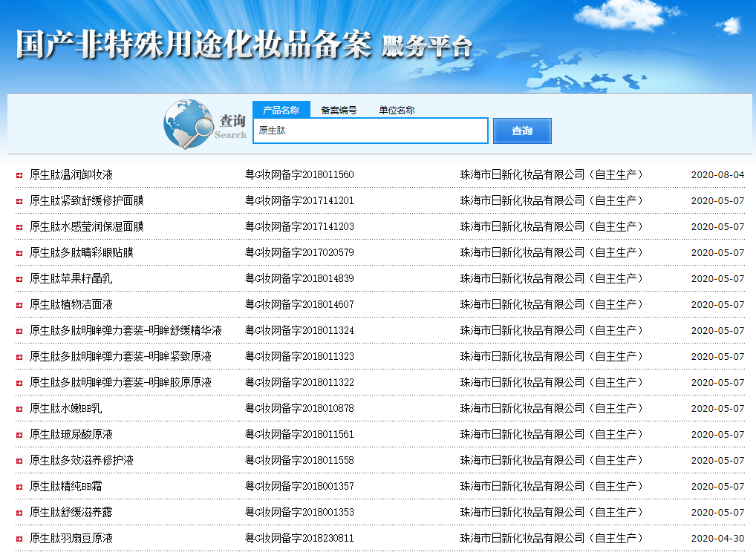Switch to the 单位名称 tab
Image resolution: width=756 pixels, height=555 pixels.
(x=397, y=111)
